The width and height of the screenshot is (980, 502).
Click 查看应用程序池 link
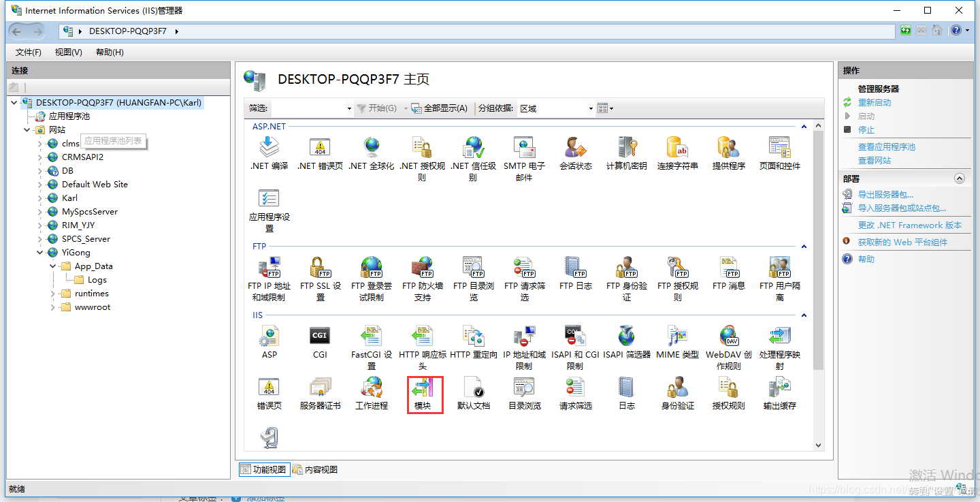887,147
